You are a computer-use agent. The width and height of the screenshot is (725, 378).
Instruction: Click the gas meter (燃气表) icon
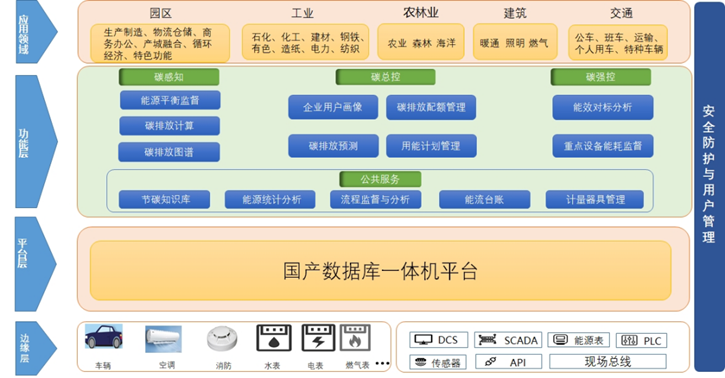355,338
